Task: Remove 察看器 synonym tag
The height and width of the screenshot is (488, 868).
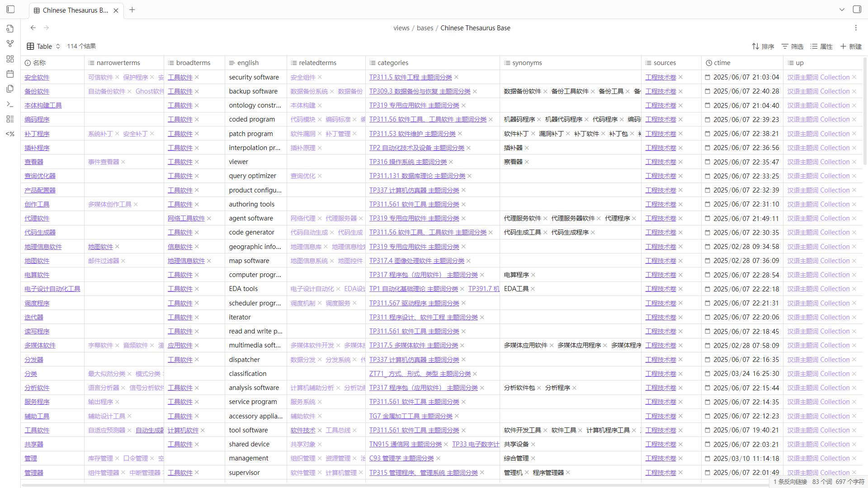Action: coord(527,162)
